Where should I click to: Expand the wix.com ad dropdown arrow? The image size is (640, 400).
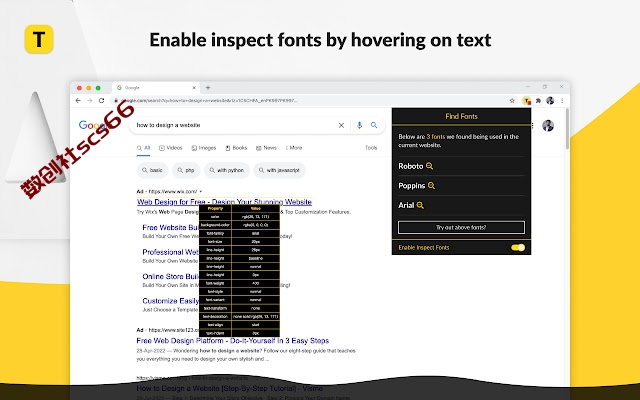[x=200, y=191]
